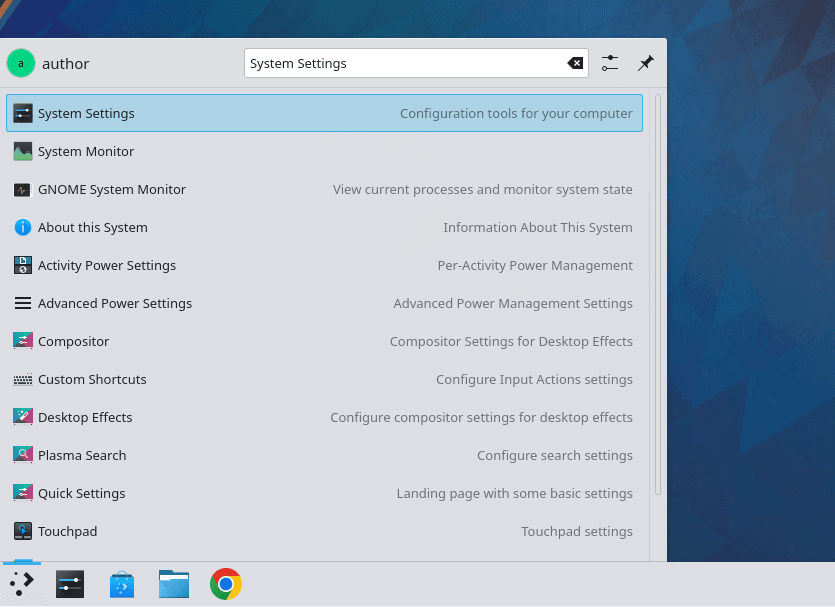Click the Compositor icon

click(22, 341)
